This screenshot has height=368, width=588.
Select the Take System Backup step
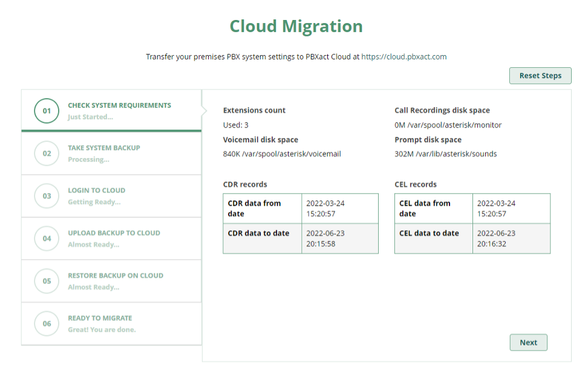[111, 153]
